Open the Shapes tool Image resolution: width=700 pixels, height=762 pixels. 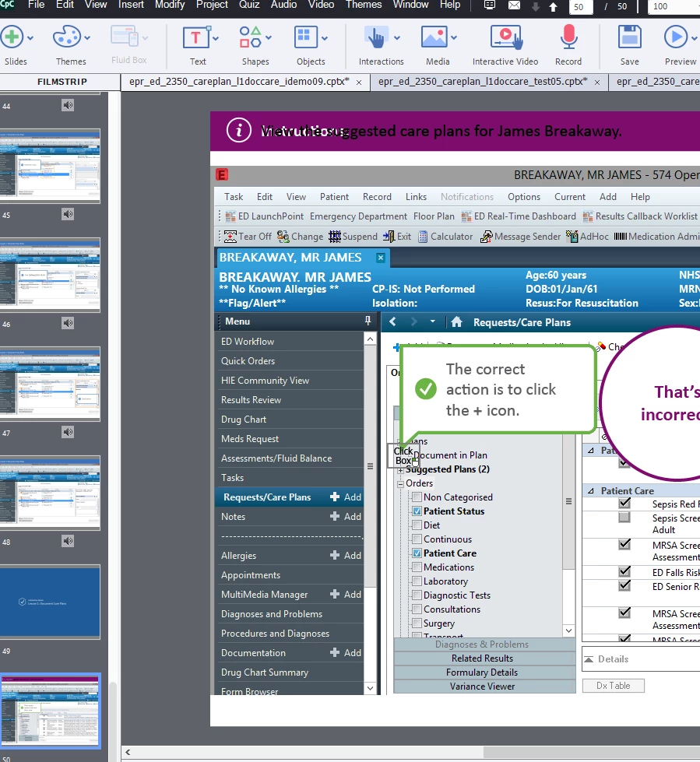251,37
